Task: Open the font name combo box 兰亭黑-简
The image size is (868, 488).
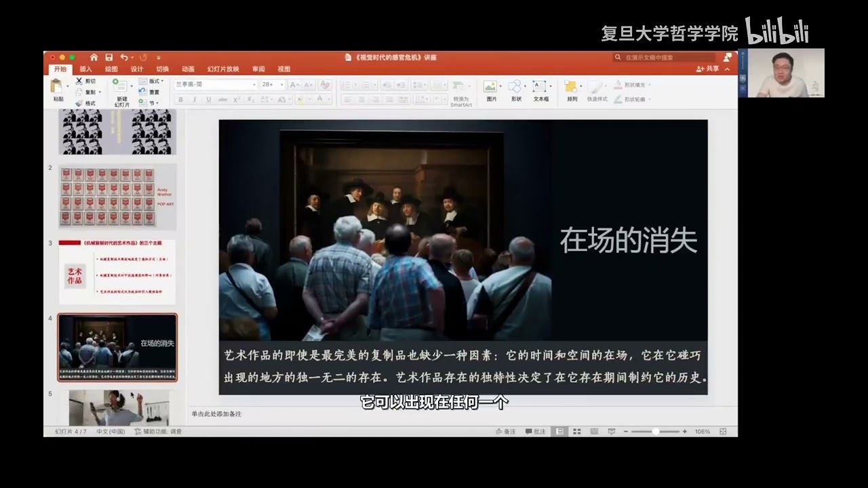Action: click(216, 85)
